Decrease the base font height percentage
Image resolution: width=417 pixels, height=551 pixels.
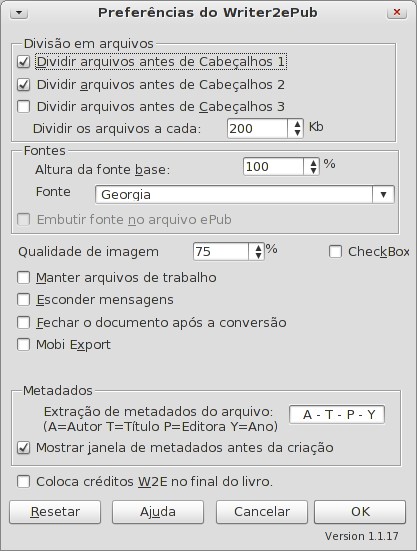click(x=313, y=171)
